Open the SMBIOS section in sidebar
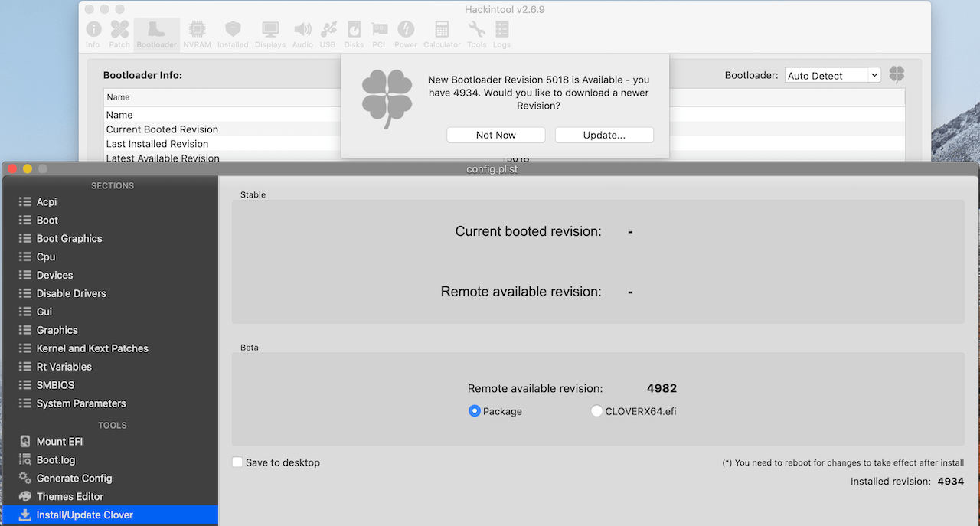The image size is (980, 526). point(110,386)
